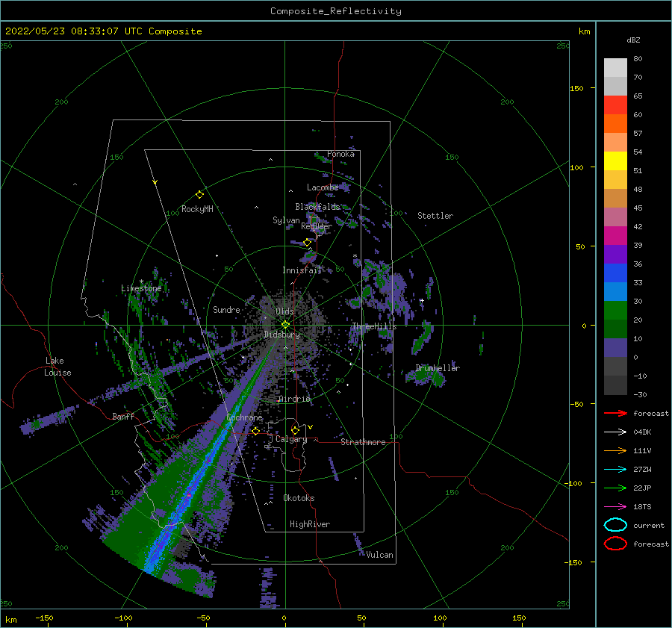Image resolution: width=672 pixels, height=628 pixels.
Task: Select the 54 dBZ yellow color swatch
Action: [615, 161]
